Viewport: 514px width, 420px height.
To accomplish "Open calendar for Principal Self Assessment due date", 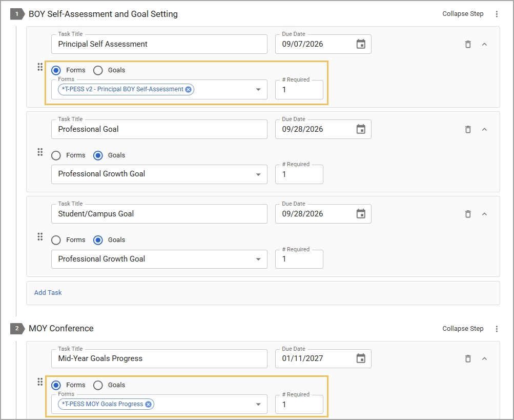I will coord(361,44).
